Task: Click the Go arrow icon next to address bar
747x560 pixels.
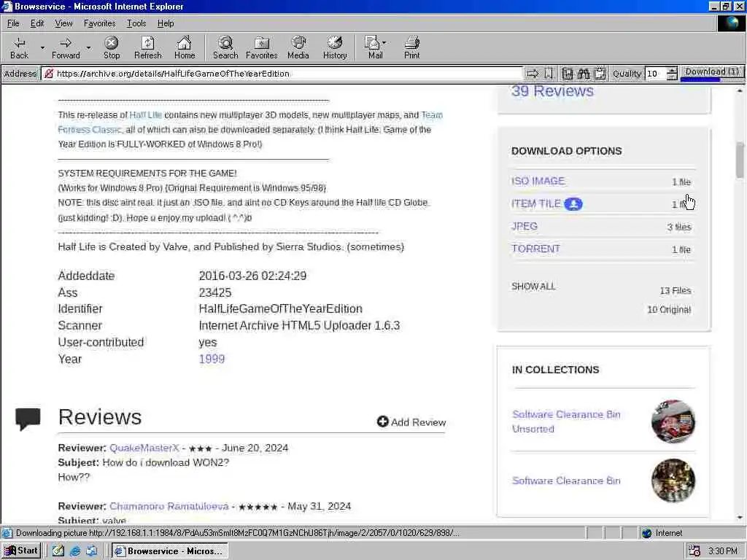Action: [532, 74]
